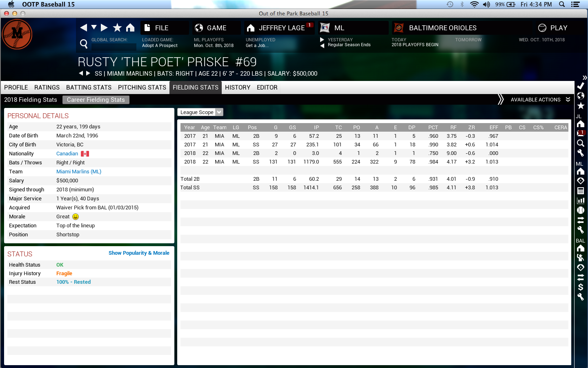Click the bookmarks star in the top bar
The width and height of the screenshot is (588, 368).
(117, 27)
